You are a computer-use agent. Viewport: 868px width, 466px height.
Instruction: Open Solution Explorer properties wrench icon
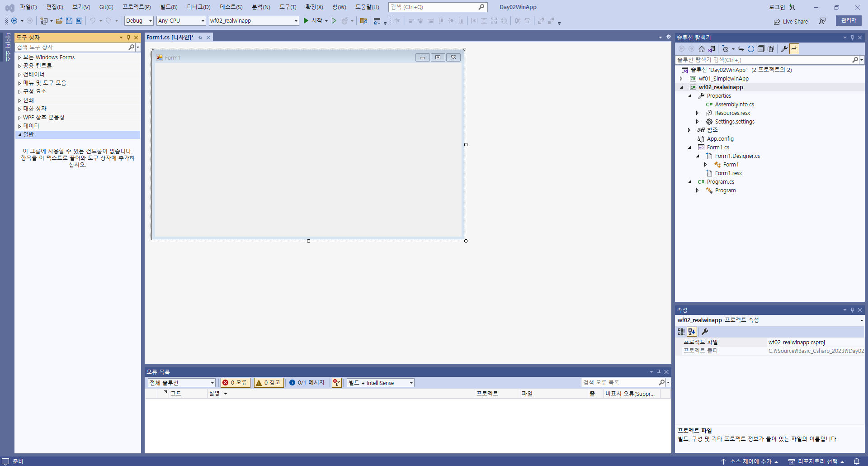[x=783, y=49]
